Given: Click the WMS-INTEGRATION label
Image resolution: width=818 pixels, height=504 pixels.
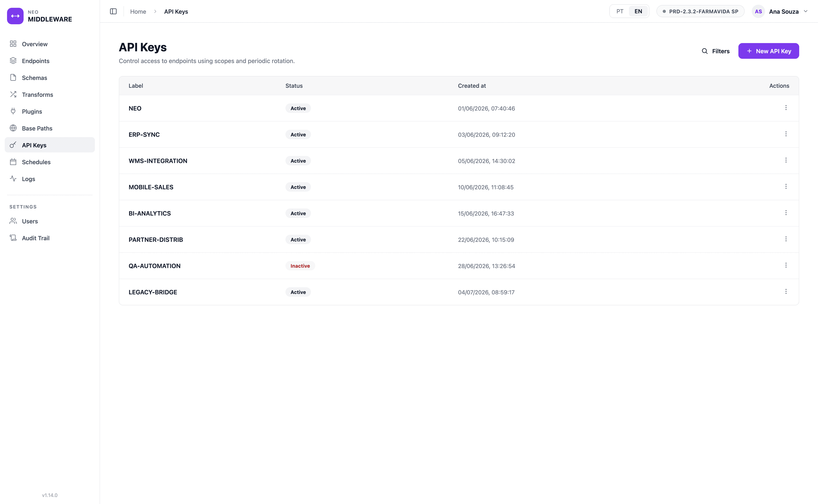Looking at the screenshot, I should (x=158, y=161).
